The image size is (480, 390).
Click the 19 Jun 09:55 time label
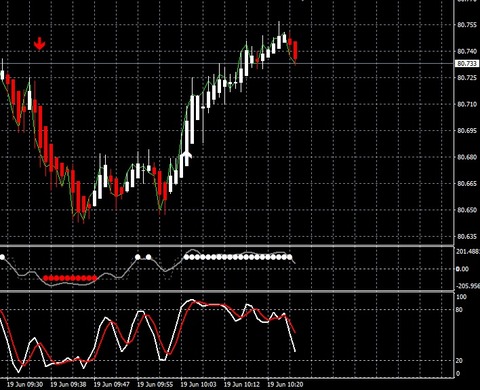[x=155, y=384]
